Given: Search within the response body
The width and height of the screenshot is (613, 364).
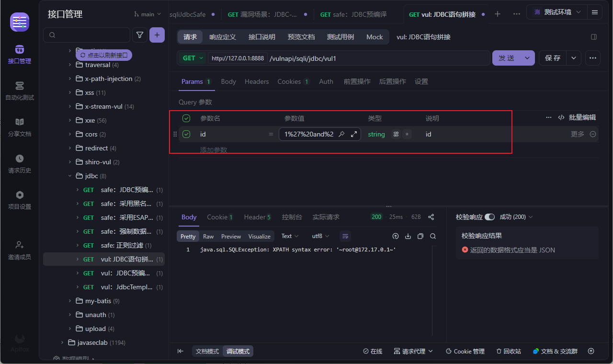Looking at the screenshot, I should pos(433,236).
